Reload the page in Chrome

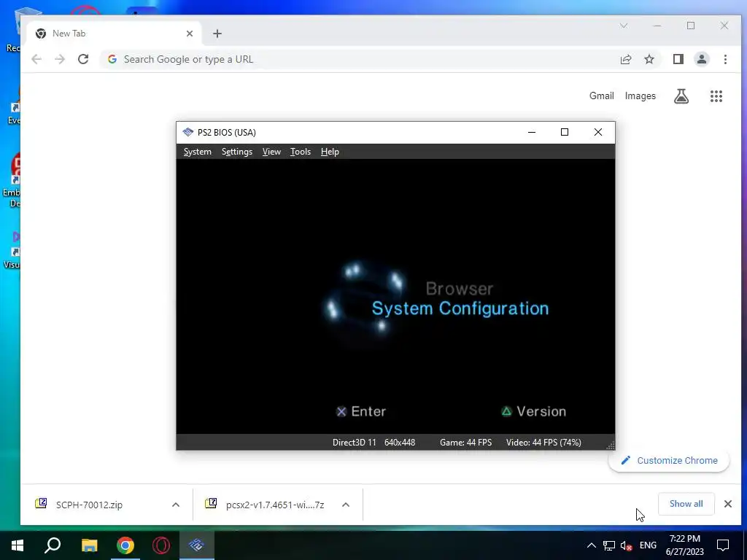click(83, 59)
